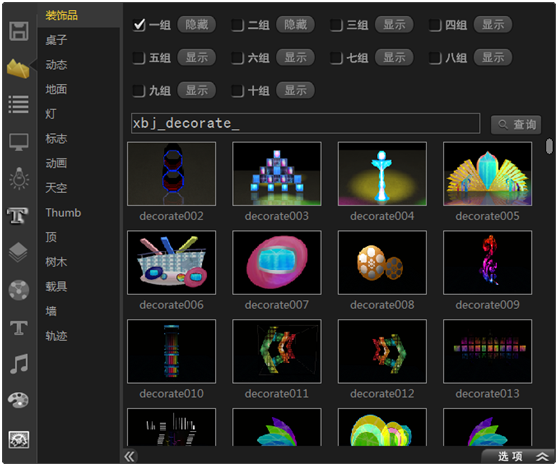Select the decorate005 thumbnail
The width and height of the screenshot is (558, 466).
[487, 174]
